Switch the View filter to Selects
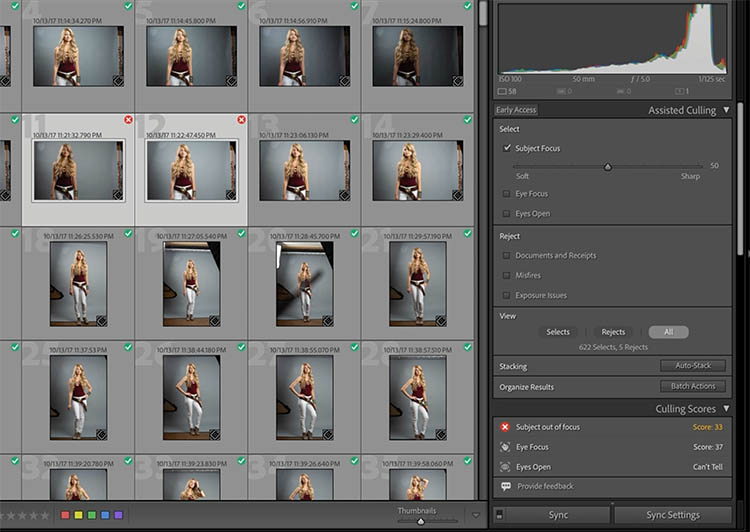This screenshot has height=532, width=750. (558, 332)
